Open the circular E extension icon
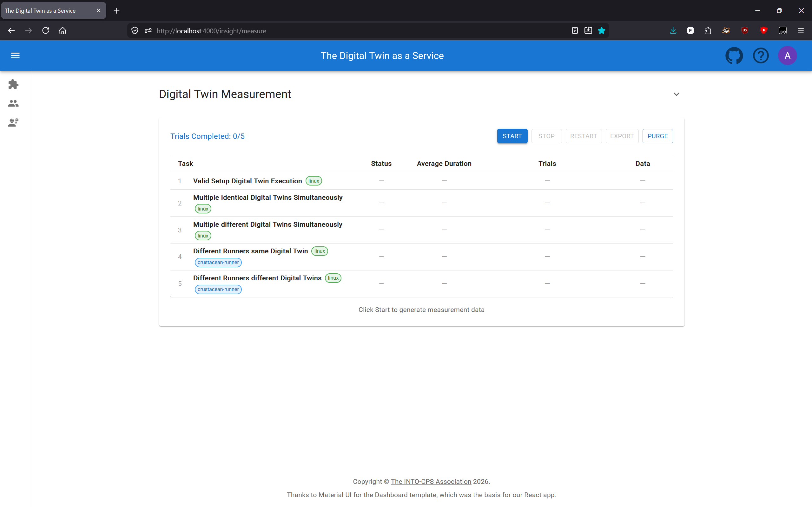Viewport: 812px width, 507px height. tap(690, 31)
